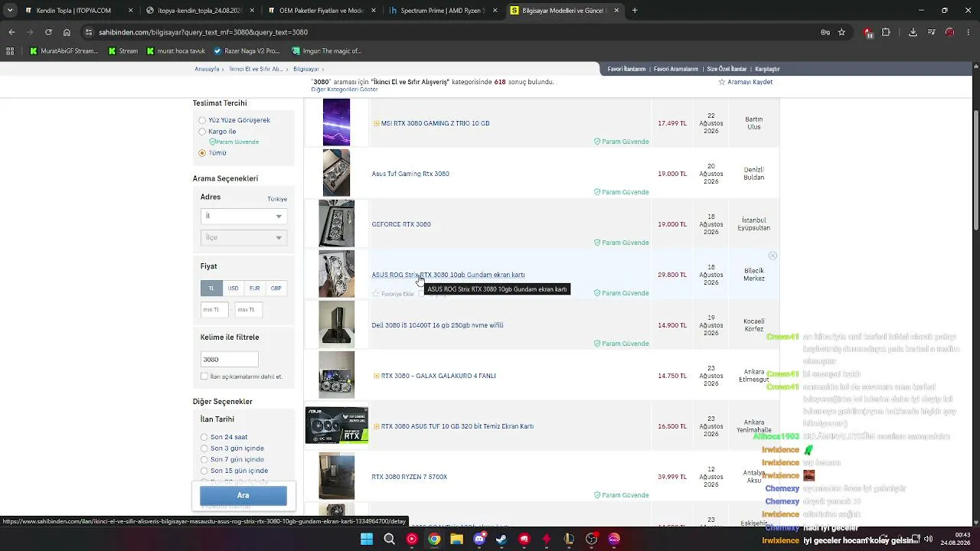Screen dimensions: 980x551
Task: Select Son 15 gün içinde filter
Action: pos(204,471)
